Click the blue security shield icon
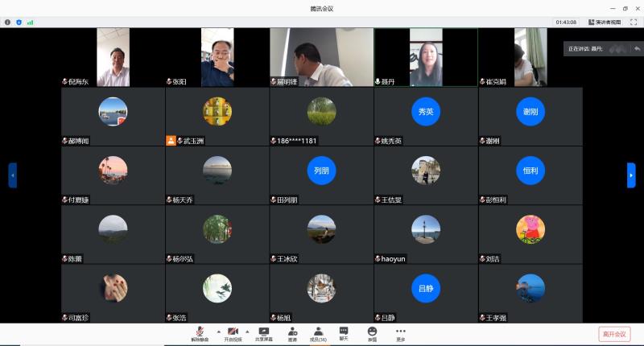The image size is (644, 346). point(19,22)
